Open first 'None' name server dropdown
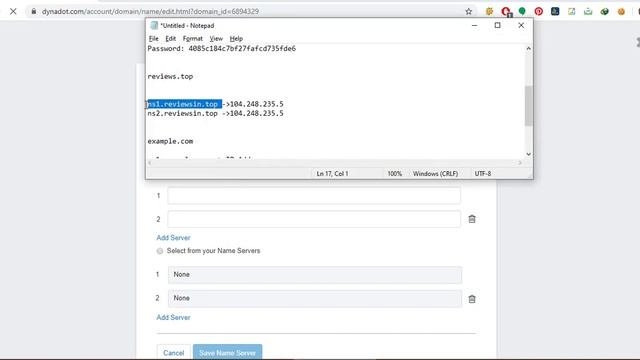Viewport: 640px width, 360px height. (315, 275)
